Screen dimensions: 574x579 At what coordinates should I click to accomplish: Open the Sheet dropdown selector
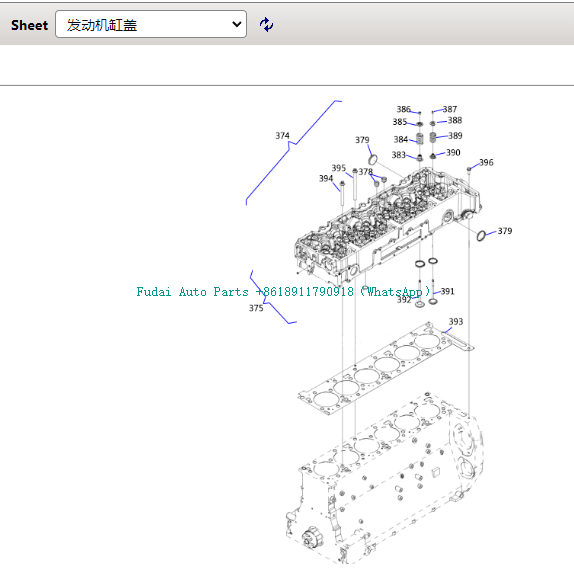tap(151, 24)
